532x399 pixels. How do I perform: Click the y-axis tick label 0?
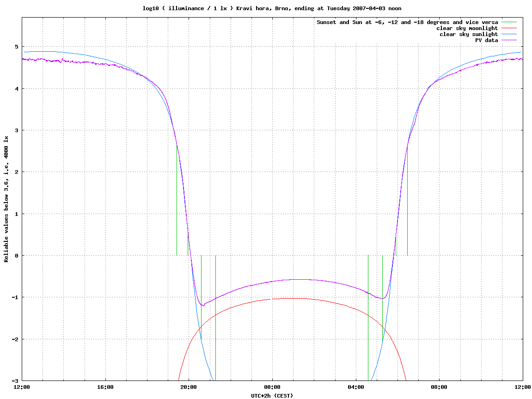(17, 256)
